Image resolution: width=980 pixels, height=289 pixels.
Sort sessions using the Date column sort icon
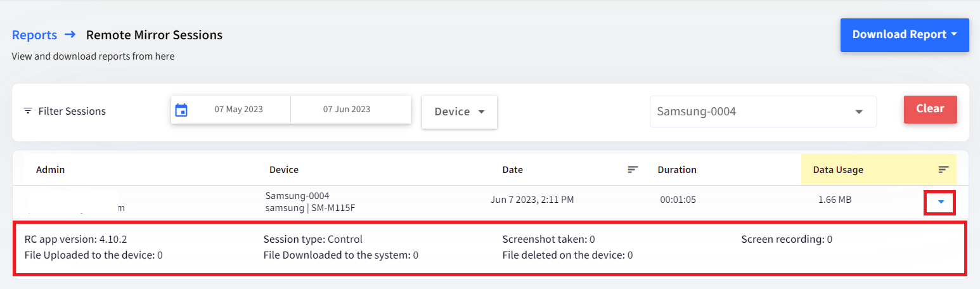[x=633, y=169]
